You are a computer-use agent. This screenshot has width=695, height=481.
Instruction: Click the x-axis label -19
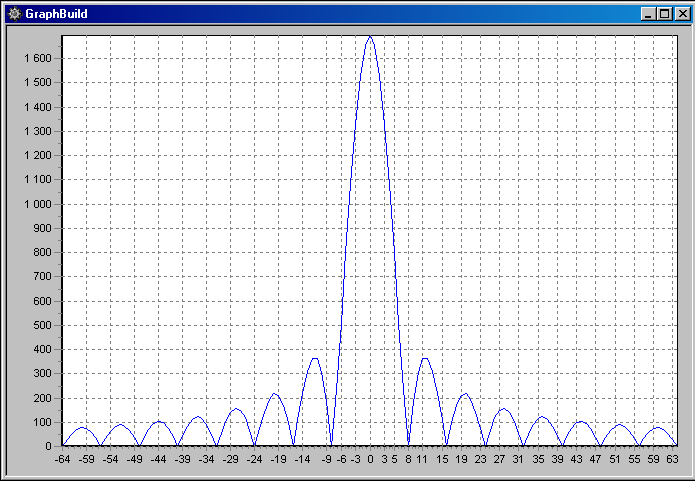(278, 459)
